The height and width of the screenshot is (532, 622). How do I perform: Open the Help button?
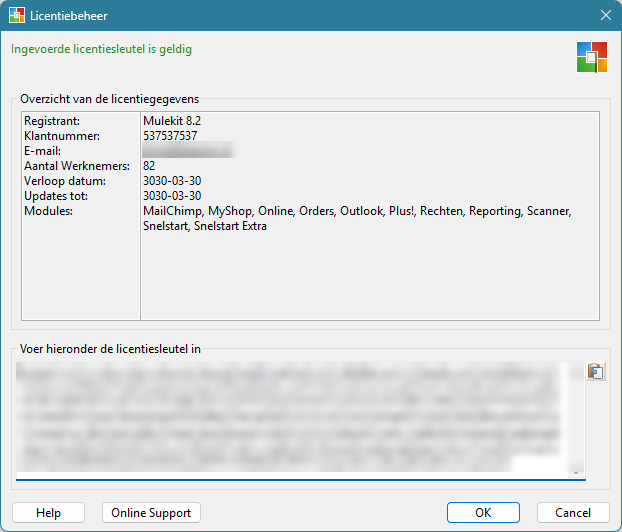click(48, 513)
